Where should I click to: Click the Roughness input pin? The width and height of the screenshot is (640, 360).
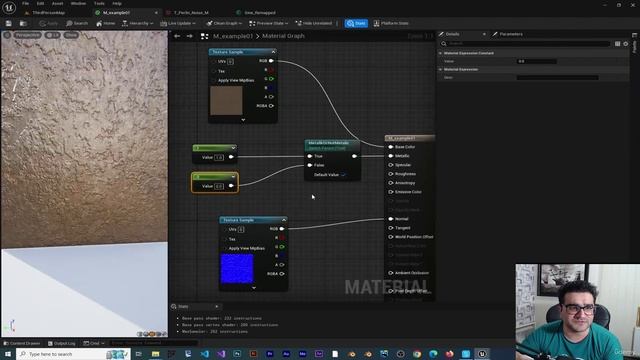(391, 174)
